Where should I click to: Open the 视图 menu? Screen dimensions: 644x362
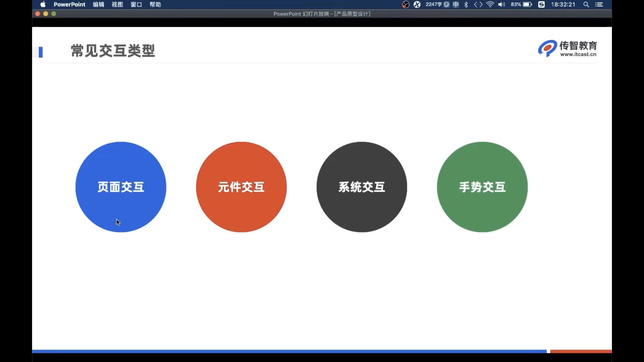(117, 4)
